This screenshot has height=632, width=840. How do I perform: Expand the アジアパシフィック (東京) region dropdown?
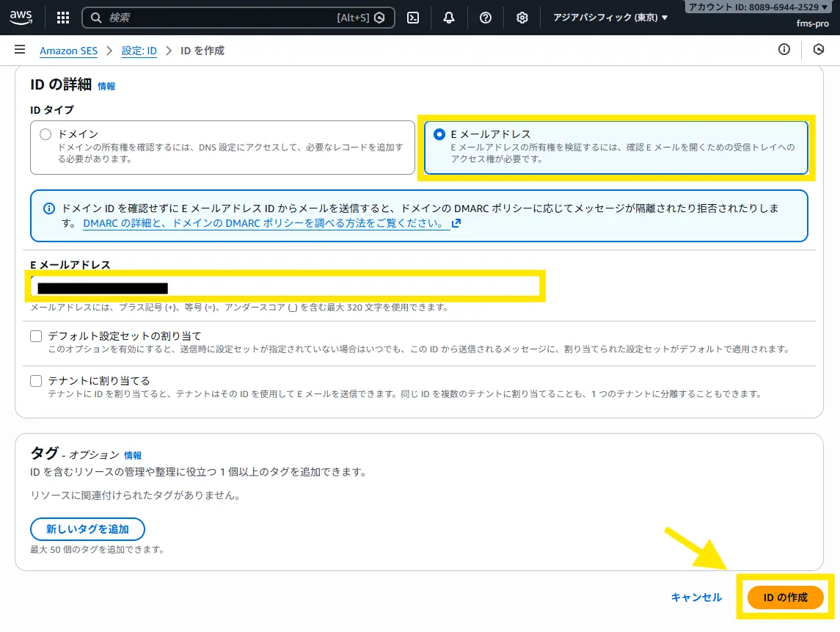(x=610, y=18)
